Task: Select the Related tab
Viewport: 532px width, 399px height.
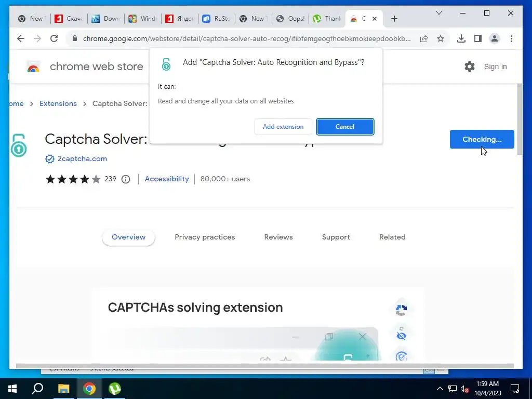Action: 392,237
